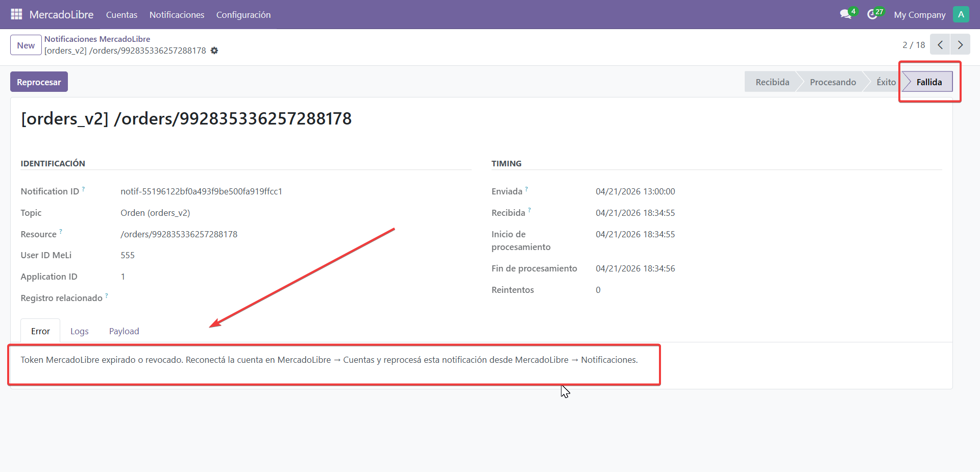The height and width of the screenshot is (472, 980).
Task: Click the empty Registro relacionado field
Action: tap(295, 298)
